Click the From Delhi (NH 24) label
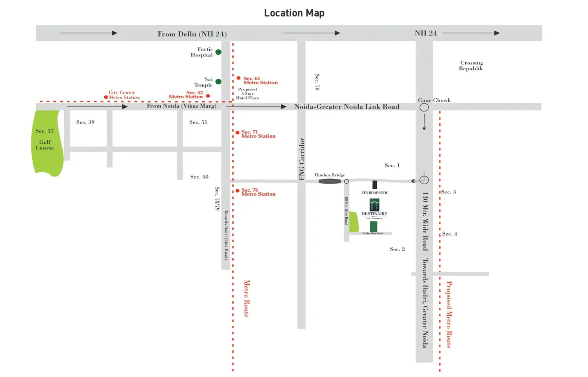 (x=192, y=34)
